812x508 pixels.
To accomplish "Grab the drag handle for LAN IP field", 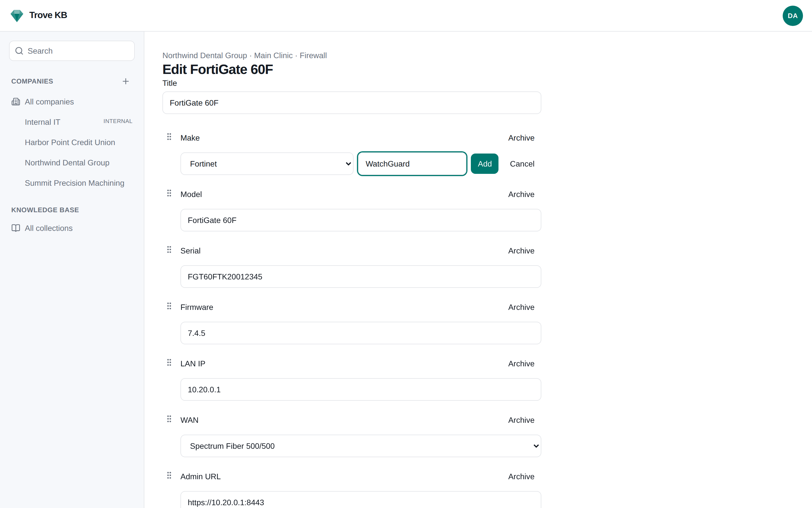I will click(x=169, y=363).
